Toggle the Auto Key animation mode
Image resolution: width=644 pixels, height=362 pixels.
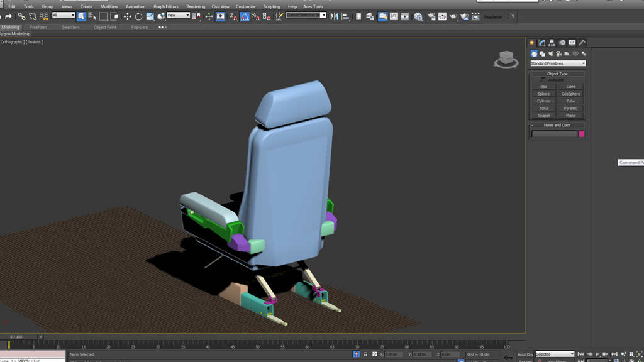tap(525, 354)
